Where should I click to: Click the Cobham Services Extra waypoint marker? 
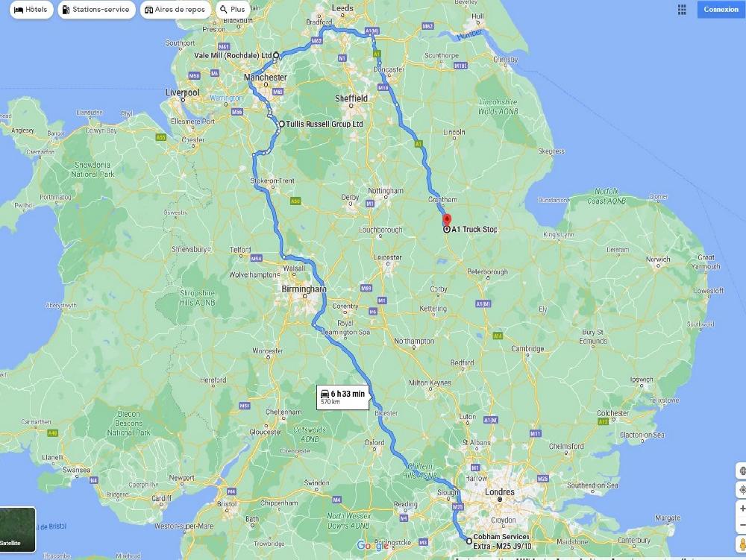coord(468,541)
